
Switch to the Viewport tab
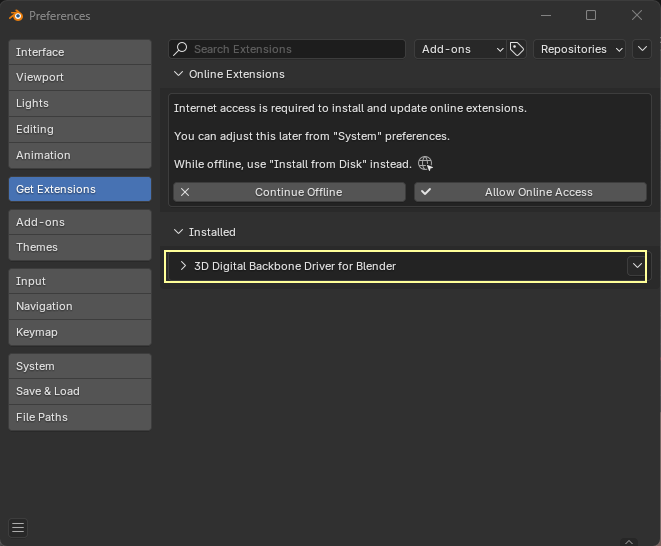tap(80, 78)
